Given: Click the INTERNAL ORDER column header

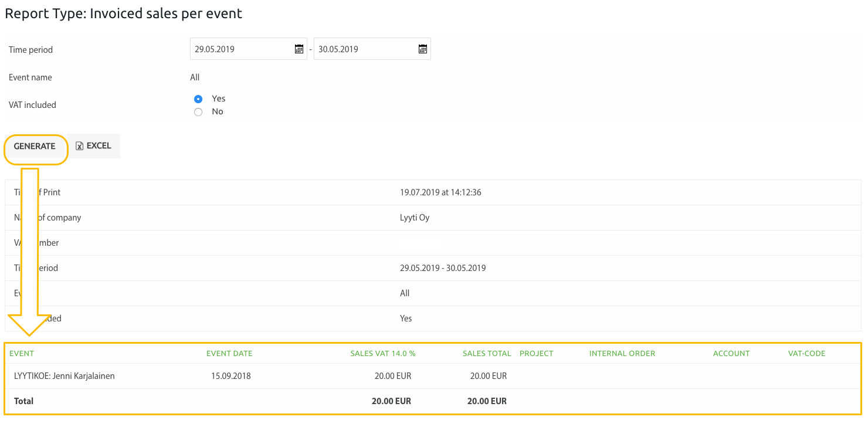Looking at the screenshot, I should click(622, 353).
